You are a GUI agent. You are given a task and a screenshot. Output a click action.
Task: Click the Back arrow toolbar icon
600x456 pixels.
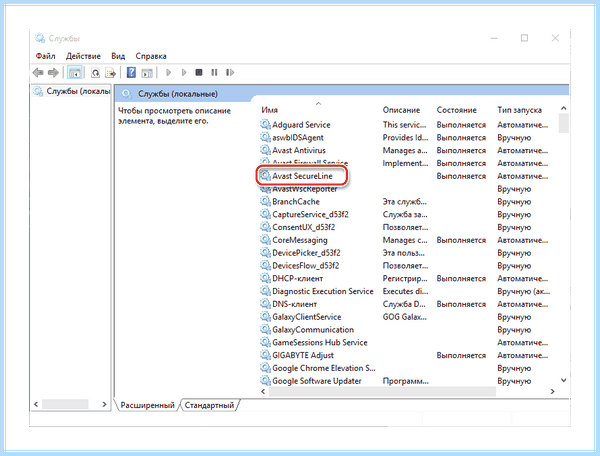click(38, 72)
